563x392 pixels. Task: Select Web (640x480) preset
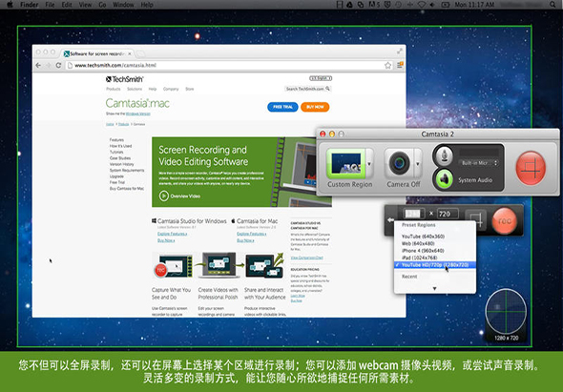click(435, 243)
